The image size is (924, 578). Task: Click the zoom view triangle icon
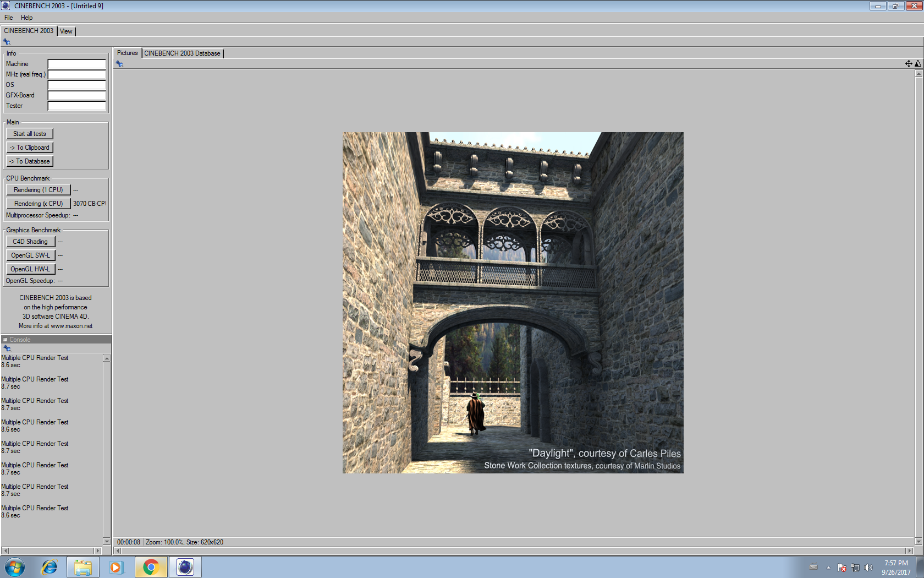917,64
